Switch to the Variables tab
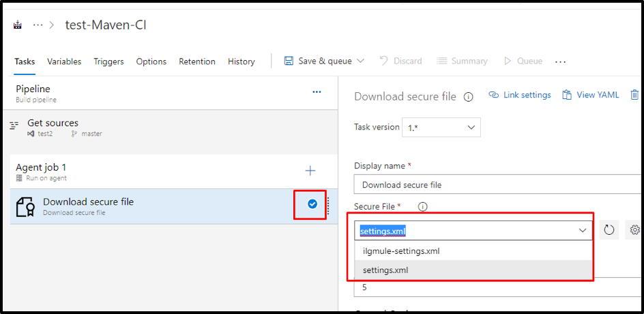 (64, 61)
